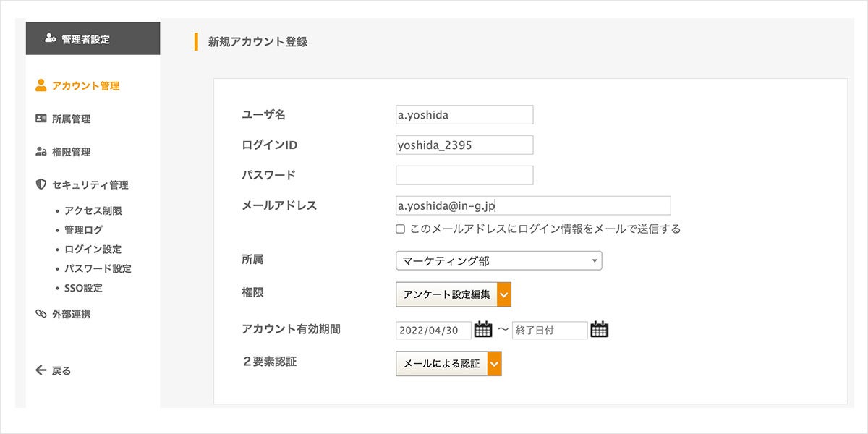The width and height of the screenshot is (868, 434).
Task: Click the affiliation management ID card icon
Action: click(x=41, y=119)
